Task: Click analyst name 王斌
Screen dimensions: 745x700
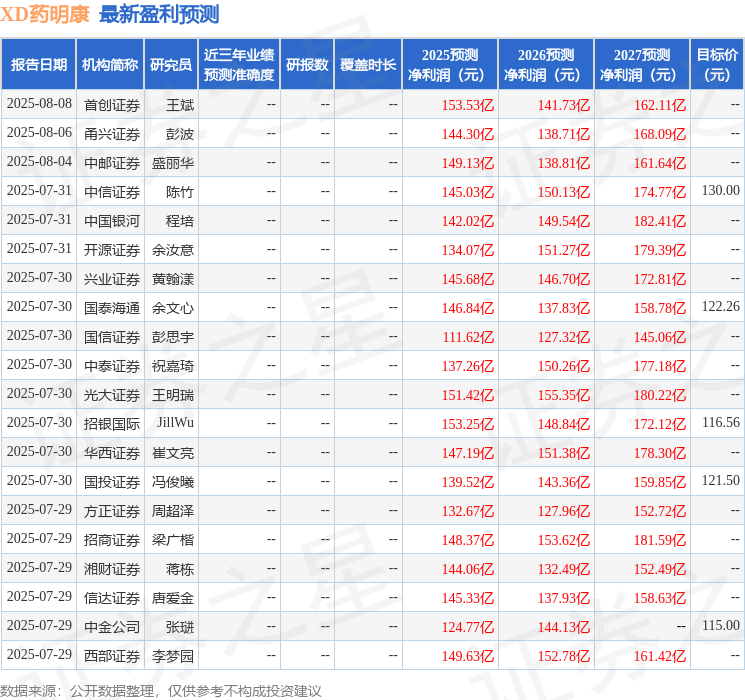Action: [180, 105]
